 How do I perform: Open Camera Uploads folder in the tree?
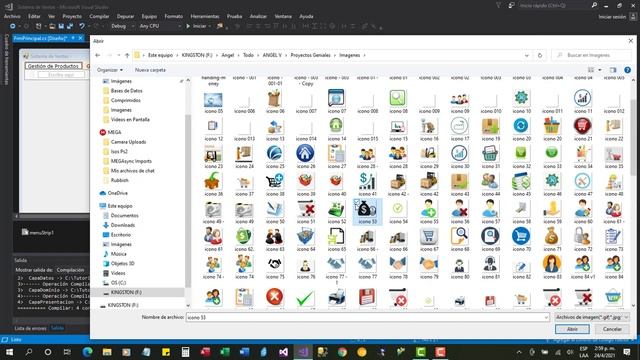tap(128, 142)
